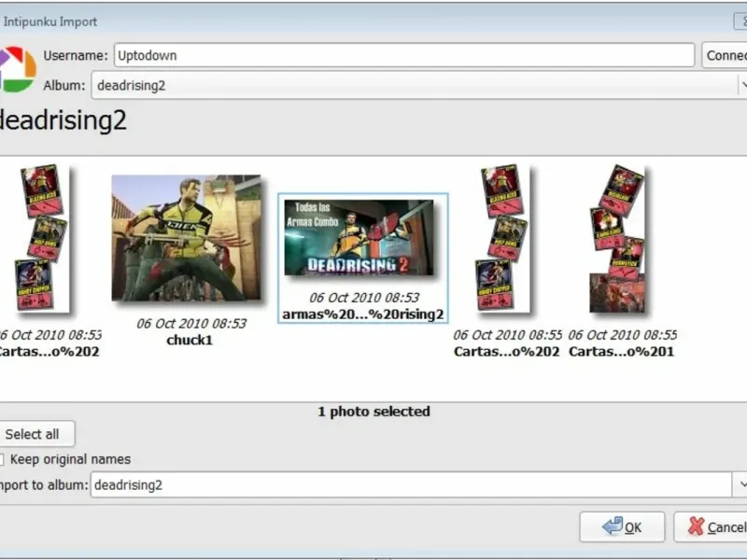Toggle the Keep original names checkbox
This screenshot has height=560, width=747.
[2, 459]
